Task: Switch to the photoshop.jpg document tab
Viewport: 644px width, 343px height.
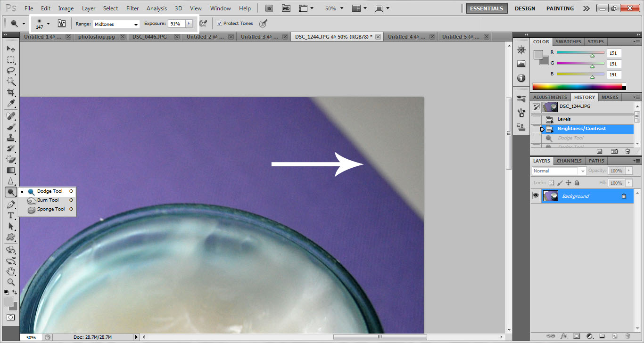Action: (x=96, y=37)
